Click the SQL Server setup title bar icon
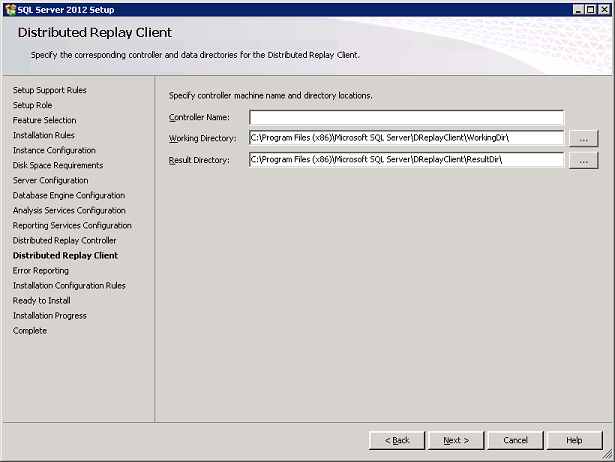 point(11,9)
